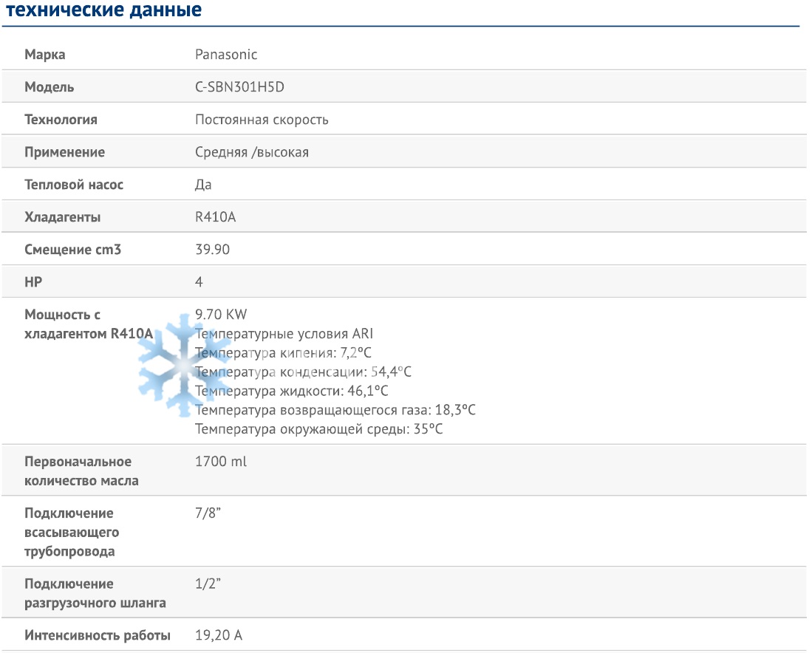Click 'Первоначальное количество масла' label
Viewport: 812px width, 653px height.
coord(81,471)
